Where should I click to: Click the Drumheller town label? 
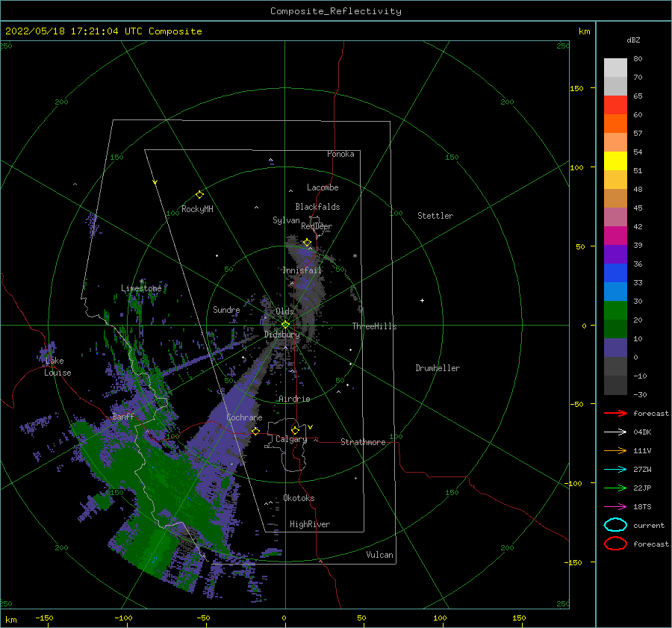[x=438, y=368]
